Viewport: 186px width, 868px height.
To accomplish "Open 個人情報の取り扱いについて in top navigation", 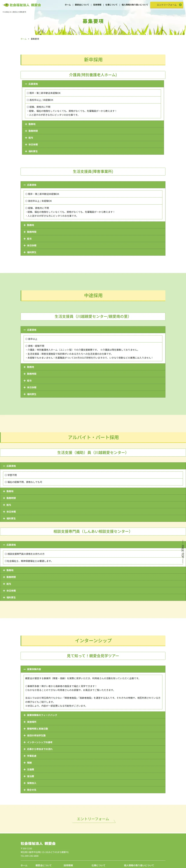I will pyautogui.click(x=135, y=5).
